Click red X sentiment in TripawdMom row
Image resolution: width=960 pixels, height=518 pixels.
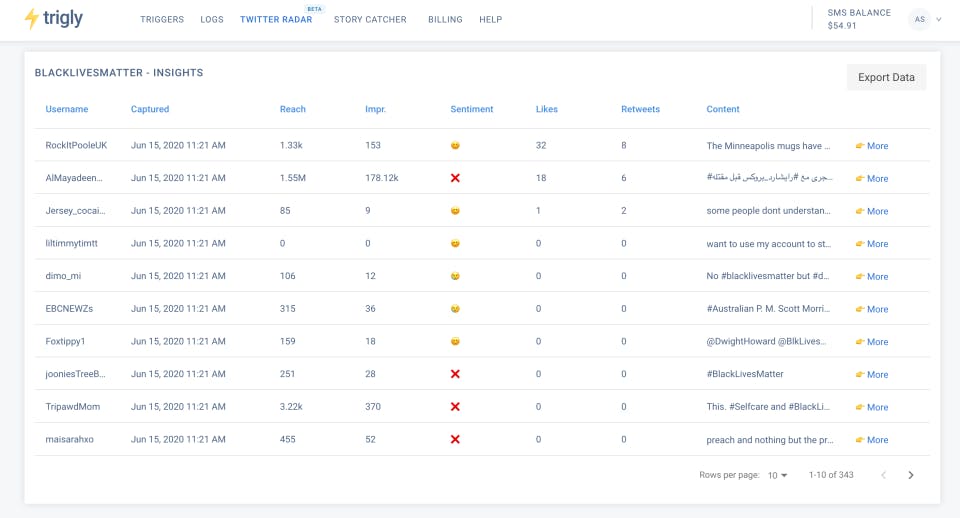(455, 407)
